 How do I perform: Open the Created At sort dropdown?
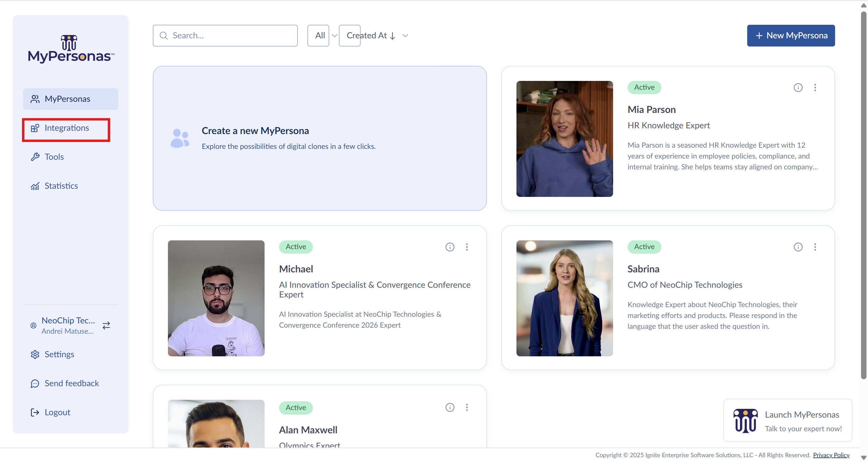click(x=370, y=35)
